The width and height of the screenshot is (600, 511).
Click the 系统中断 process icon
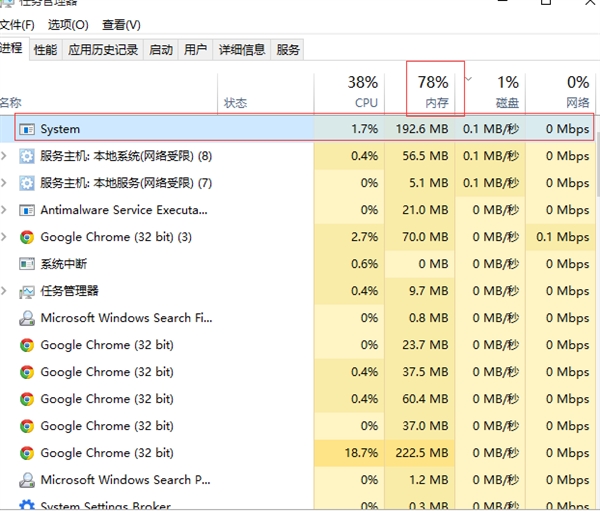coord(27,264)
